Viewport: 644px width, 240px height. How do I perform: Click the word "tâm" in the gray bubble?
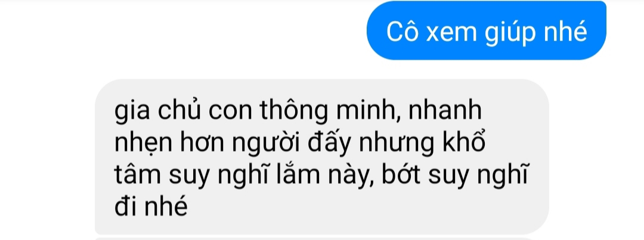(x=138, y=175)
